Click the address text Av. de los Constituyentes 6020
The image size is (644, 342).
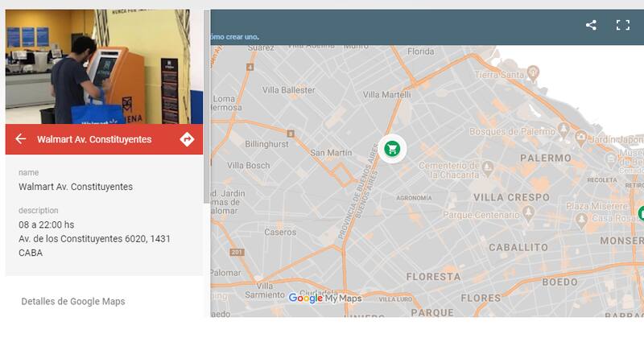94,239
